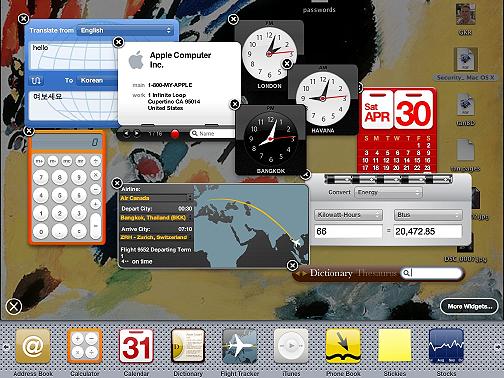
Task: Click calculator key 8
Action: 60,177
